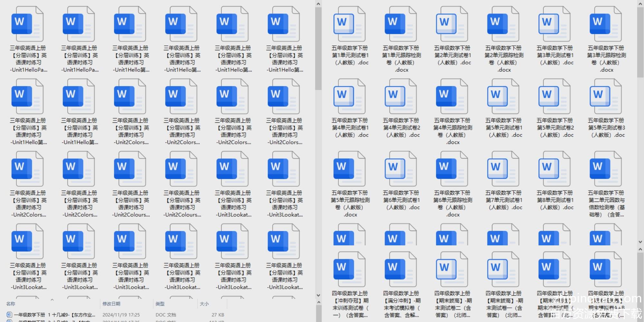Click the scrollbar thumb in 三年级英语 pane
The height and width of the screenshot is (322, 644).
[x=318, y=48]
